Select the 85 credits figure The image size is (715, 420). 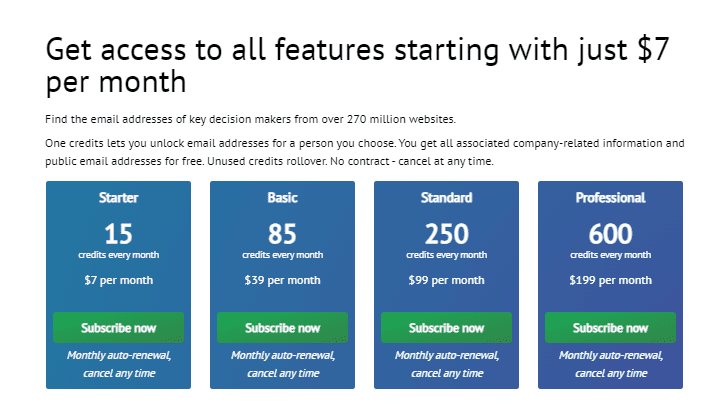coord(282,234)
